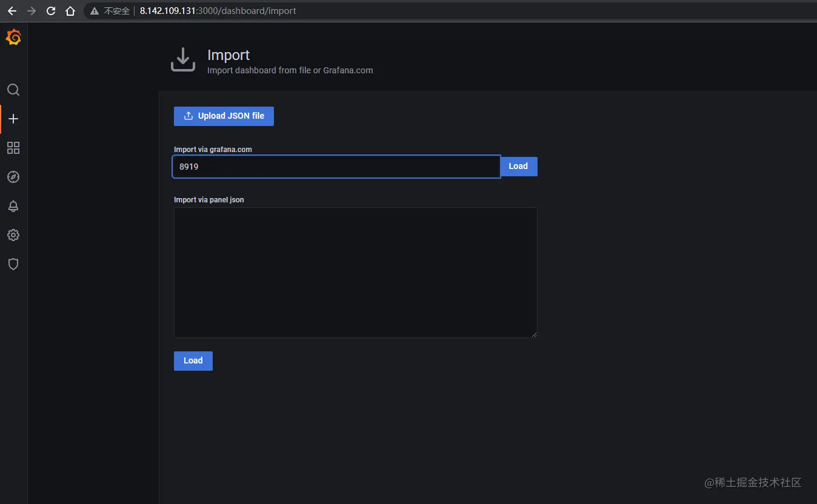817x504 pixels.
Task: Select the Explore compass icon
Action: (x=13, y=177)
